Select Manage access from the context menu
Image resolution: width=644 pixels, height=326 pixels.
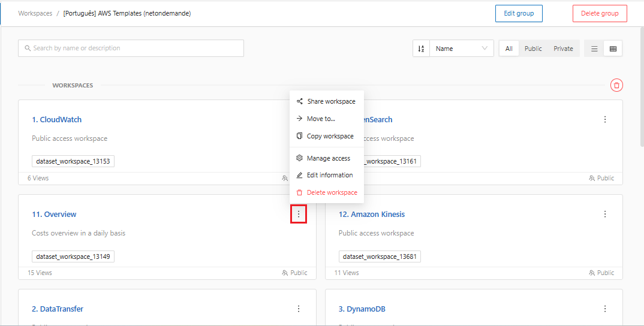coord(328,159)
